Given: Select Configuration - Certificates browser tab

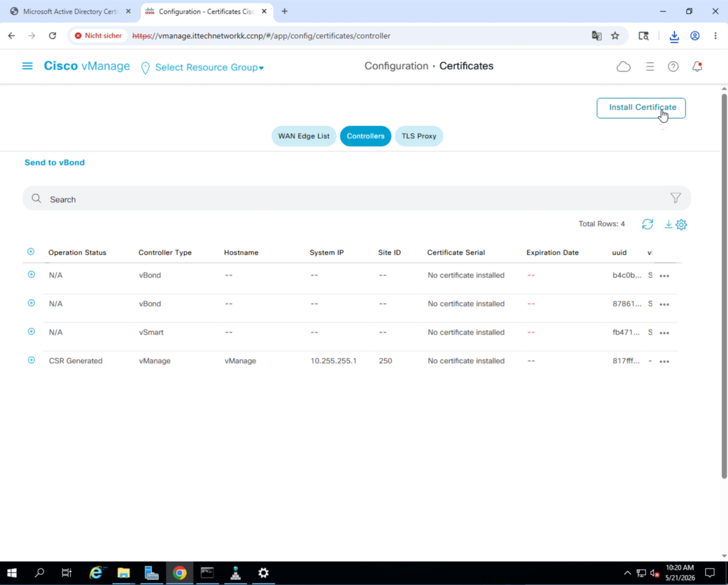Looking at the screenshot, I should pyautogui.click(x=206, y=11).
